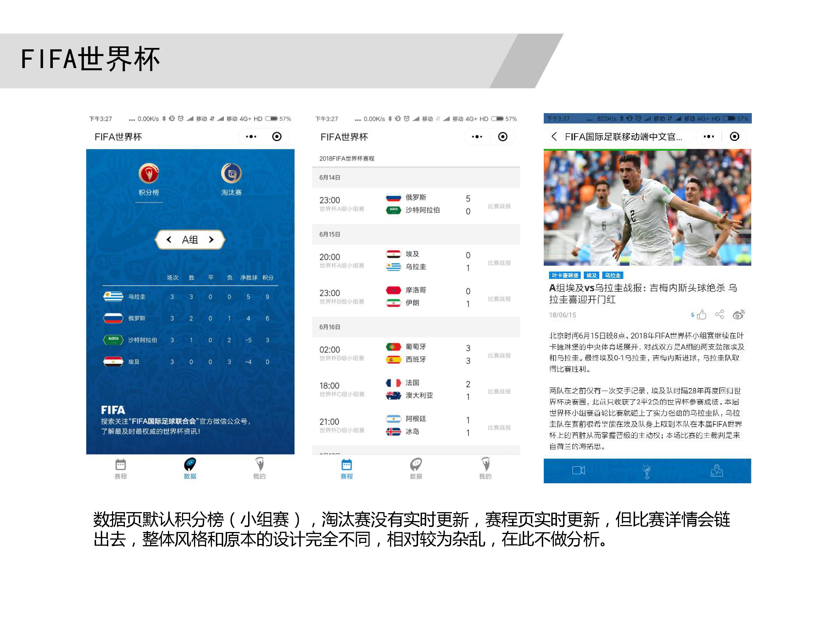Screen dimensions: 840x630
Task: Open 数据 tab in middle screen
Action: 416,469
